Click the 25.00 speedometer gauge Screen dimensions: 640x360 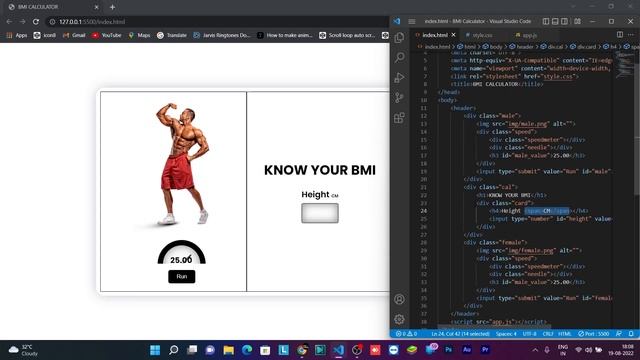point(182,253)
